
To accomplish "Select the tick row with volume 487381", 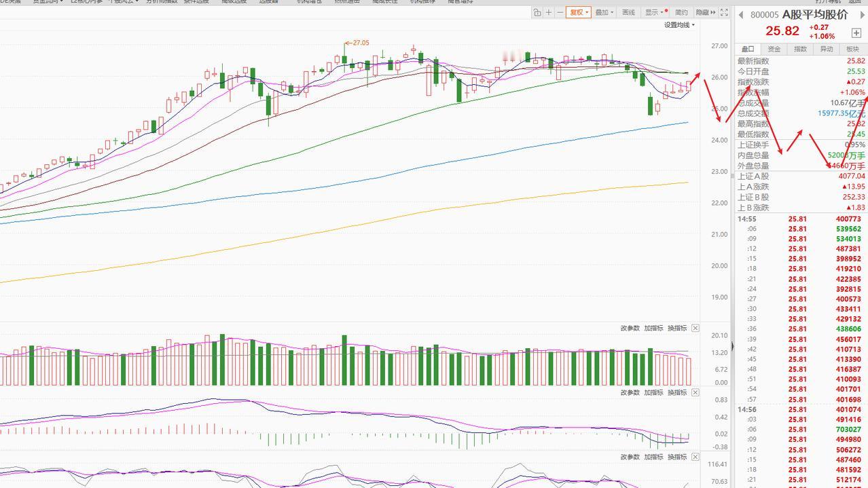I will click(x=801, y=249).
